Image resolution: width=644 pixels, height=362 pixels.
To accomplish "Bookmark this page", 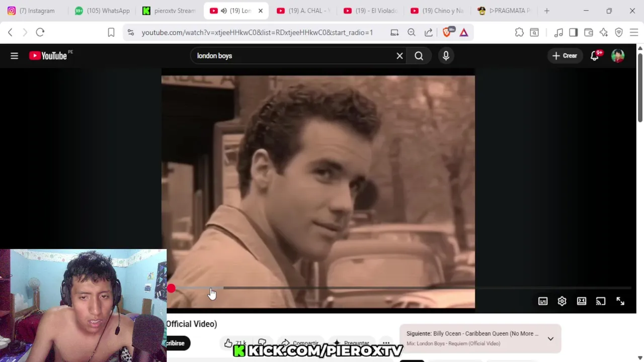I will [x=111, y=33].
